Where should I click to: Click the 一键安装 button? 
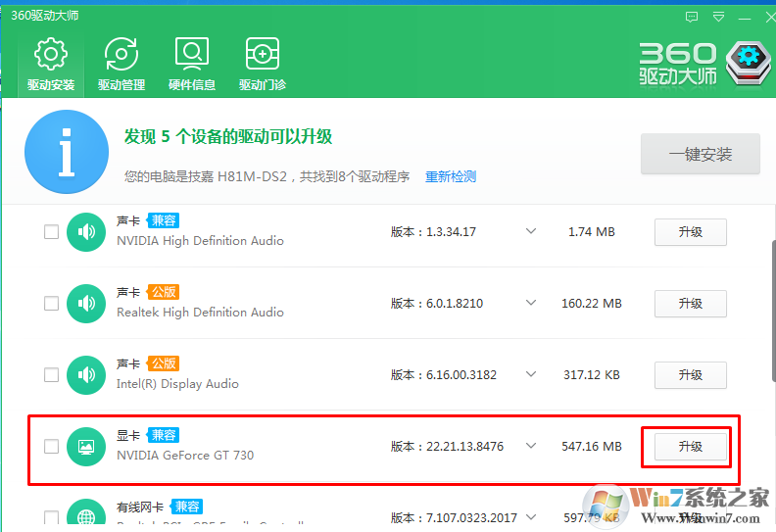click(700, 155)
